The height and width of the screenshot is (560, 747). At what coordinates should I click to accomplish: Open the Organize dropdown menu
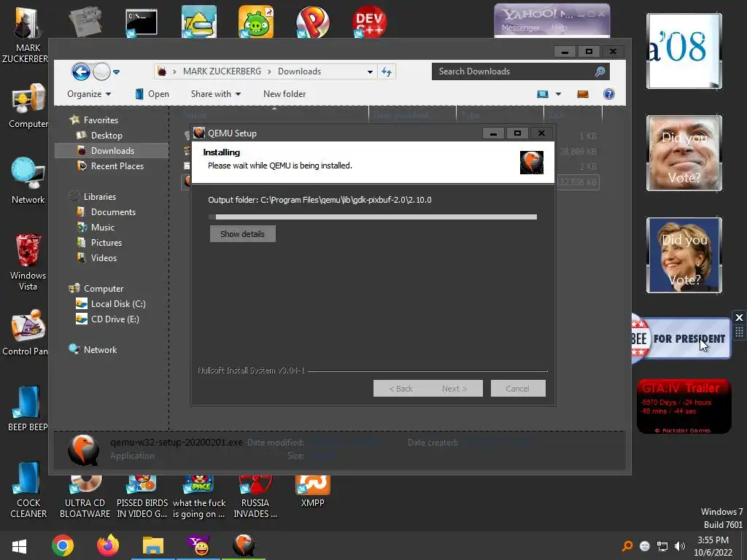coord(89,94)
